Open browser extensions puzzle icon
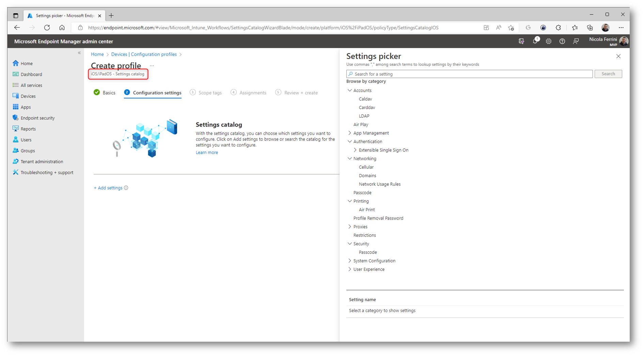 pyautogui.click(x=558, y=28)
